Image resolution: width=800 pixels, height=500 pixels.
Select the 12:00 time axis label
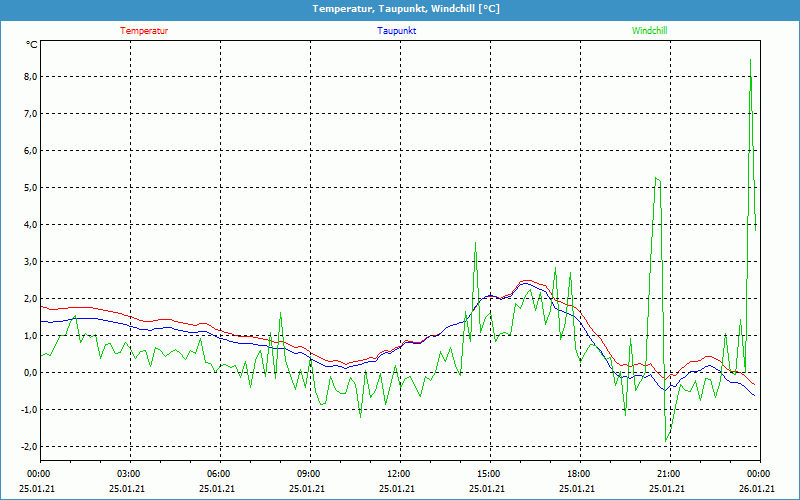(398, 474)
